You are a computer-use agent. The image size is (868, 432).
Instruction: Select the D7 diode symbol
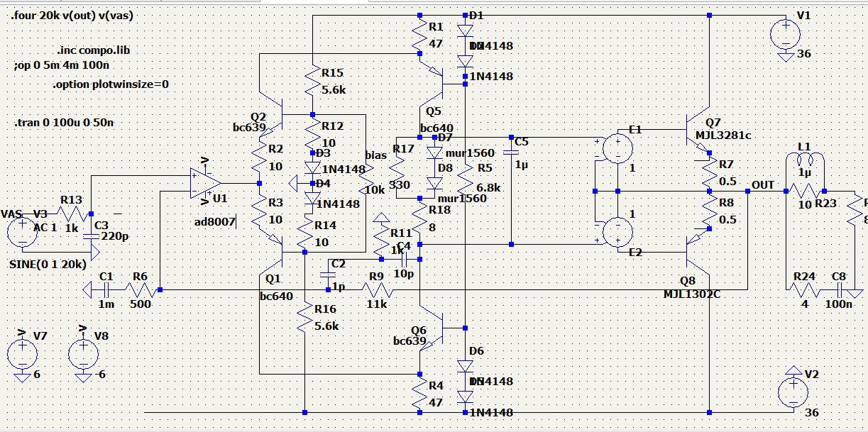[x=435, y=153]
